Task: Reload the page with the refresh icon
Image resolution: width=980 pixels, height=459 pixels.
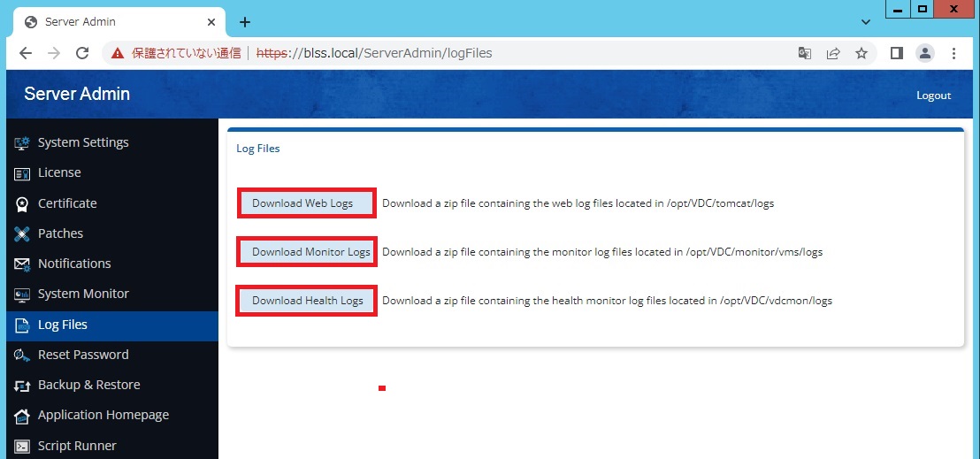Action: [82, 53]
